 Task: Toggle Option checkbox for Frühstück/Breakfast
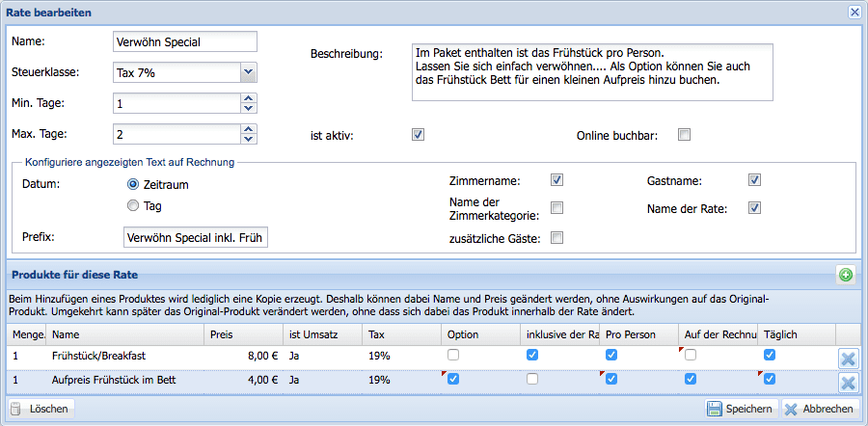pos(453,356)
